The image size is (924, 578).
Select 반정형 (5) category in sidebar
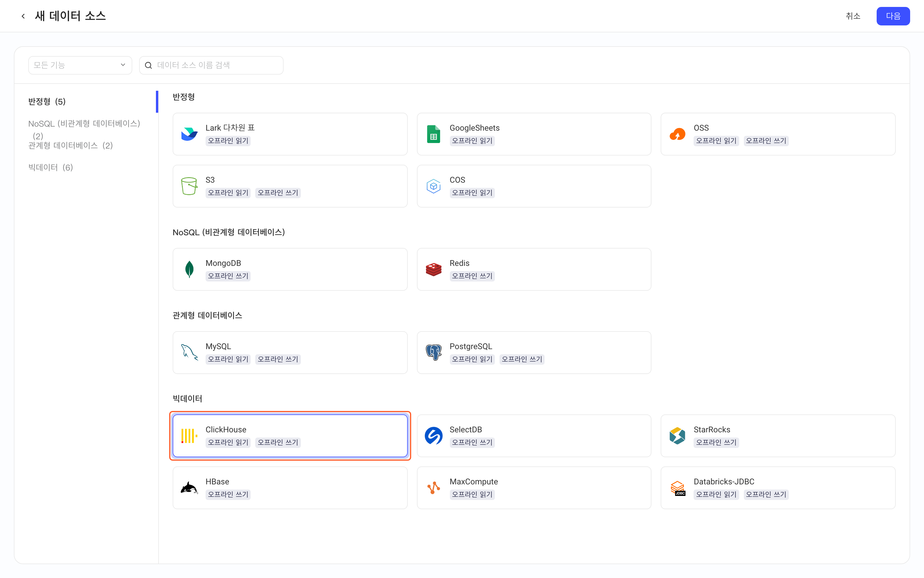click(47, 102)
